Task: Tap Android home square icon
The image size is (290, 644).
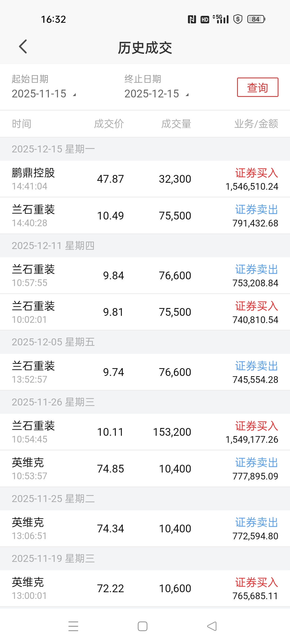Action: [143, 626]
